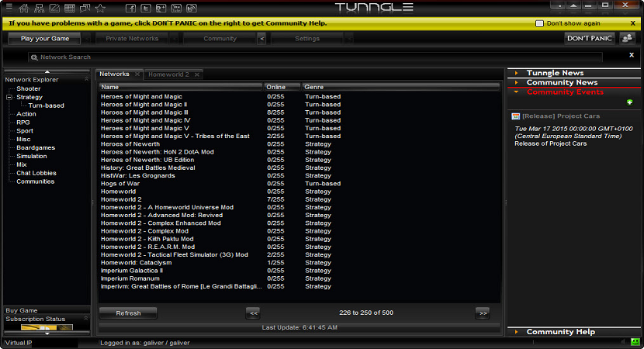Click the pencil edit note icon
This screenshot has height=349, width=644.
[54, 8]
